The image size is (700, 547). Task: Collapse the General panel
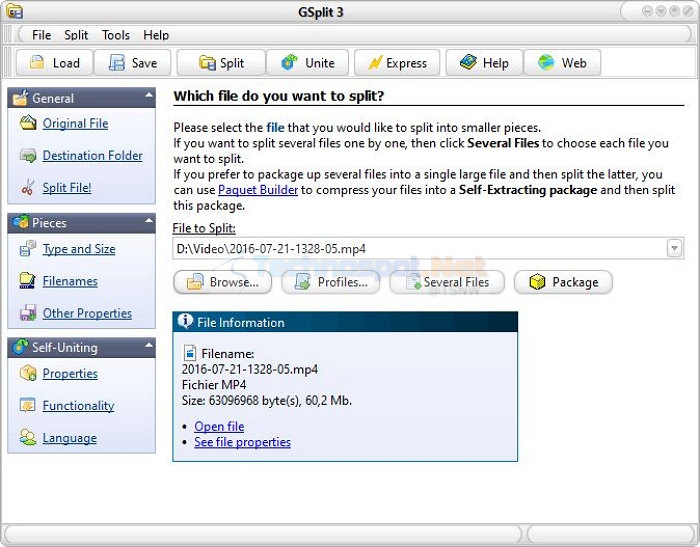(x=149, y=95)
